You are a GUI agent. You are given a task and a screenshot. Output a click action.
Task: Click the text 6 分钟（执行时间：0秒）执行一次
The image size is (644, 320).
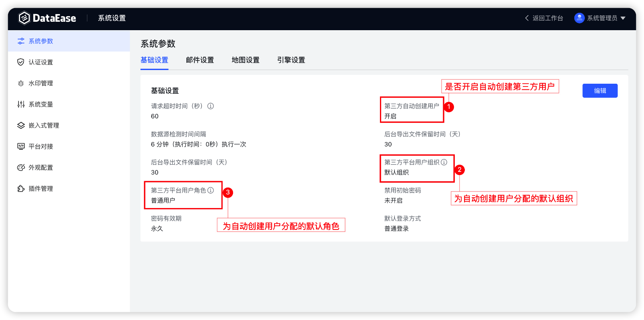(198, 144)
